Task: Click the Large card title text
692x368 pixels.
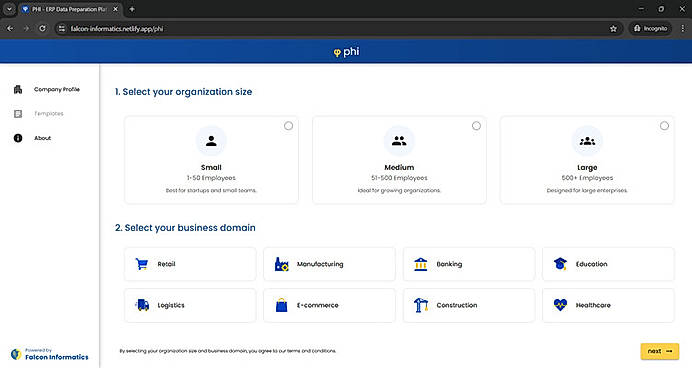Action: (587, 168)
